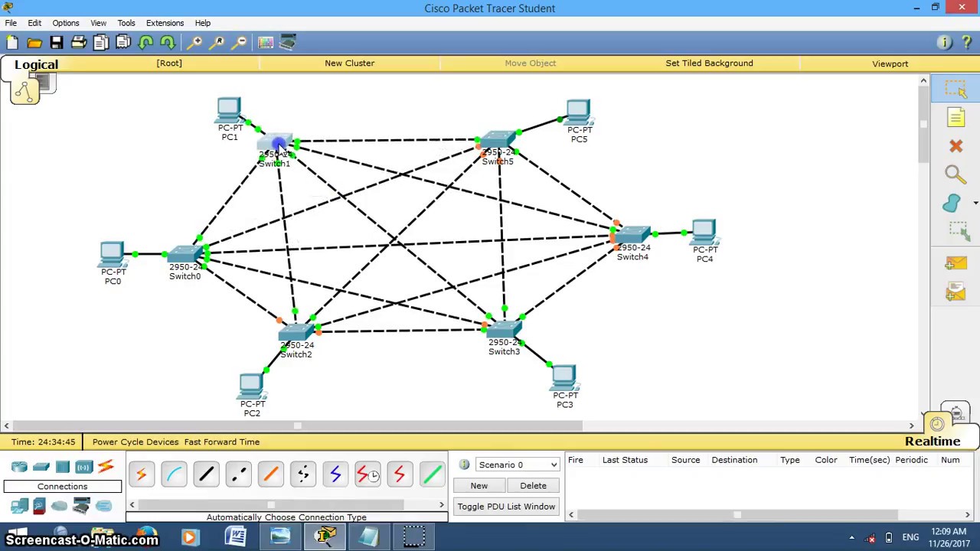980x551 pixels.
Task: Select PC0 on the canvas
Action: pos(112,255)
